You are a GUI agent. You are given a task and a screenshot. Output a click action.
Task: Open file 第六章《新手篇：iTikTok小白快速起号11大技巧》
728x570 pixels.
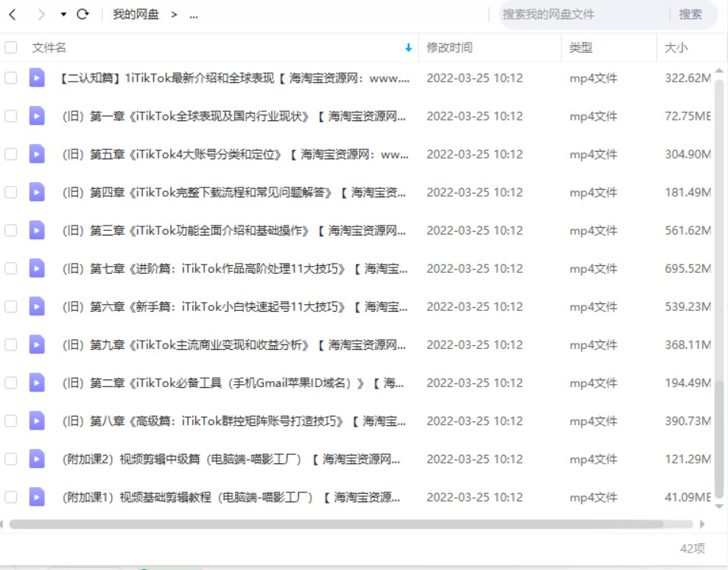(235, 306)
